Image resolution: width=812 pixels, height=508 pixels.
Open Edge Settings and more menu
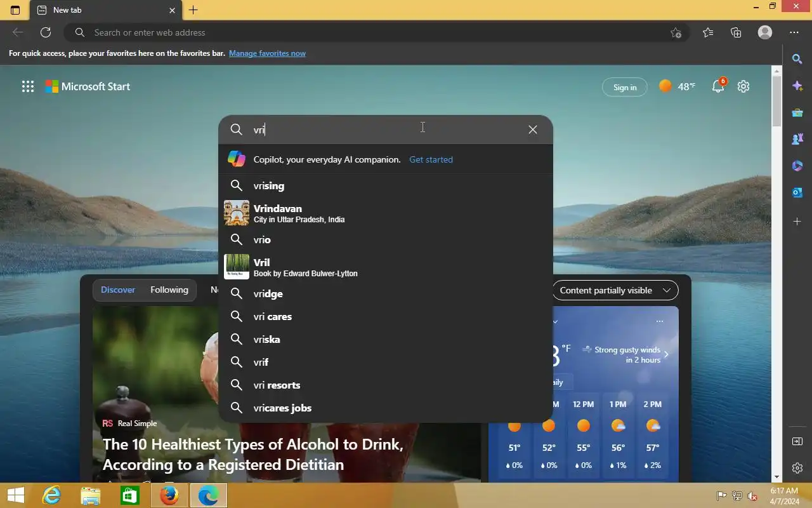pos(794,32)
